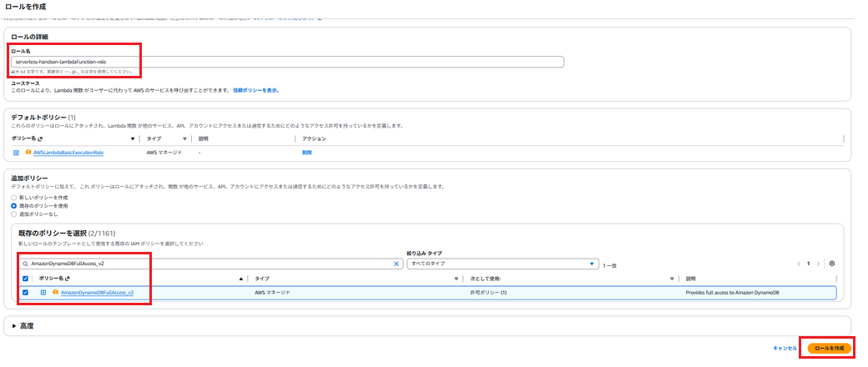Image resolution: width=868 pixels, height=367 pixels.
Task: Open the AWSLambdaBasicExecutionRole policy link
Action: click(x=68, y=153)
